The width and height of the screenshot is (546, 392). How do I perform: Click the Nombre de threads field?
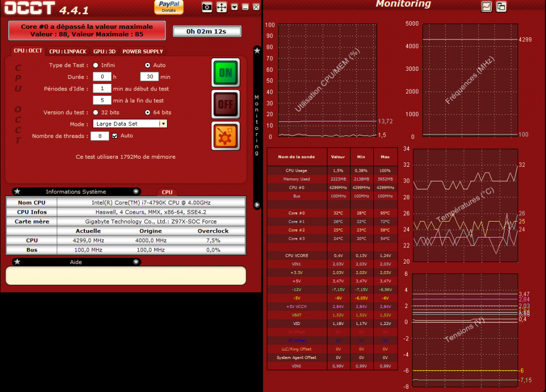[x=100, y=136]
